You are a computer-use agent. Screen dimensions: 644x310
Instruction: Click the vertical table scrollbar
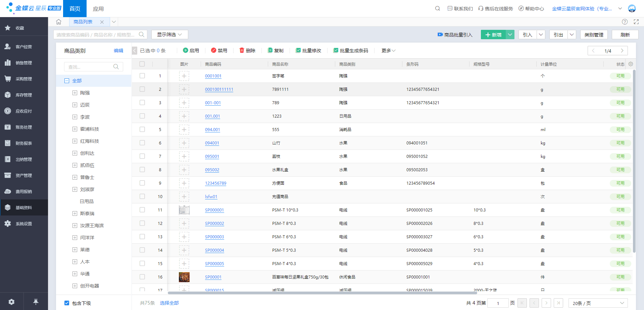tap(634, 161)
